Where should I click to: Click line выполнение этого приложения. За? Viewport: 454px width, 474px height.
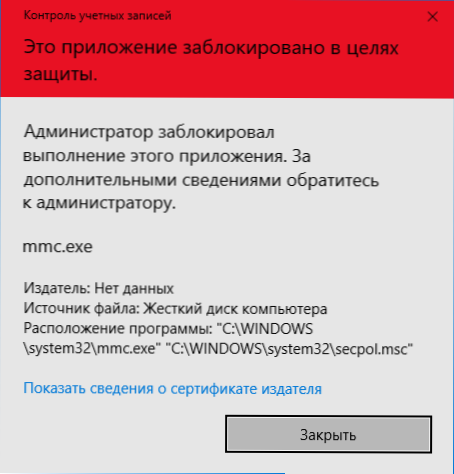[x=167, y=156]
